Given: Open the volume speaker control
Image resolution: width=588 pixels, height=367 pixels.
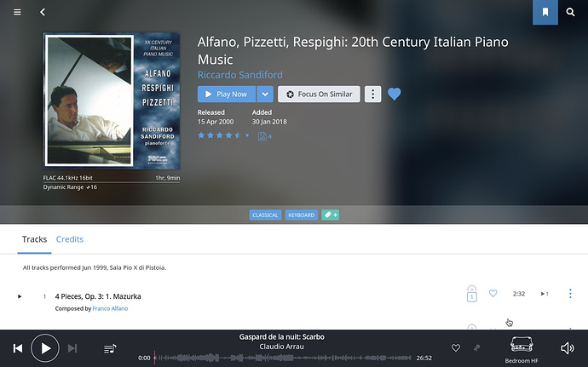Looking at the screenshot, I should coord(567,348).
